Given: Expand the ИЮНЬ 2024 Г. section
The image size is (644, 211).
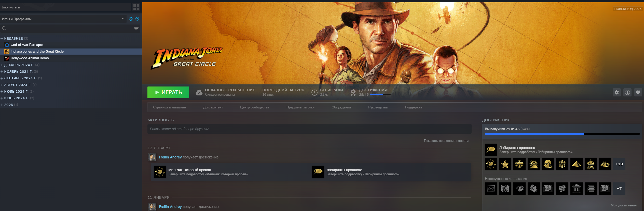Looking at the screenshot, I should coord(2,98).
